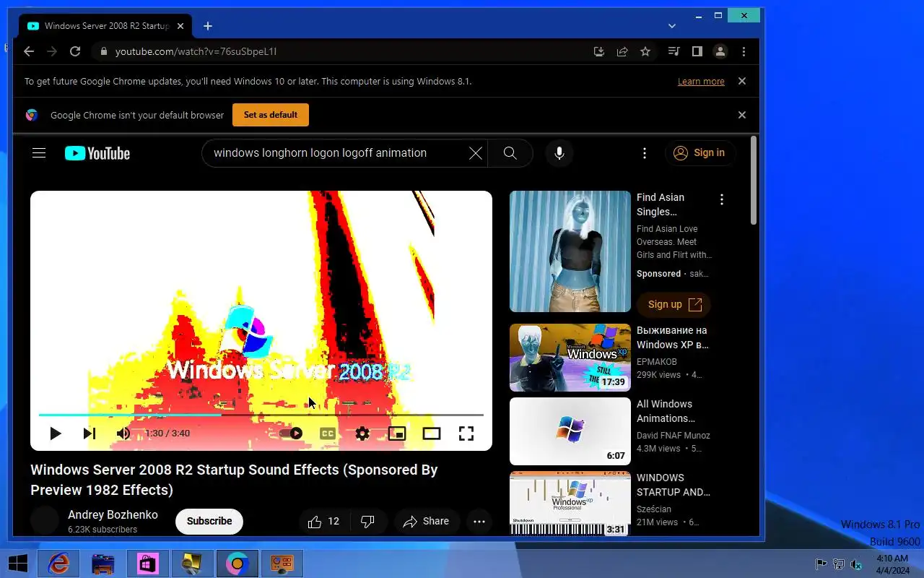Toggle the autoplay switch
Image resolution: width=924 pixels, height=578 pixels.
coord(292,433)
